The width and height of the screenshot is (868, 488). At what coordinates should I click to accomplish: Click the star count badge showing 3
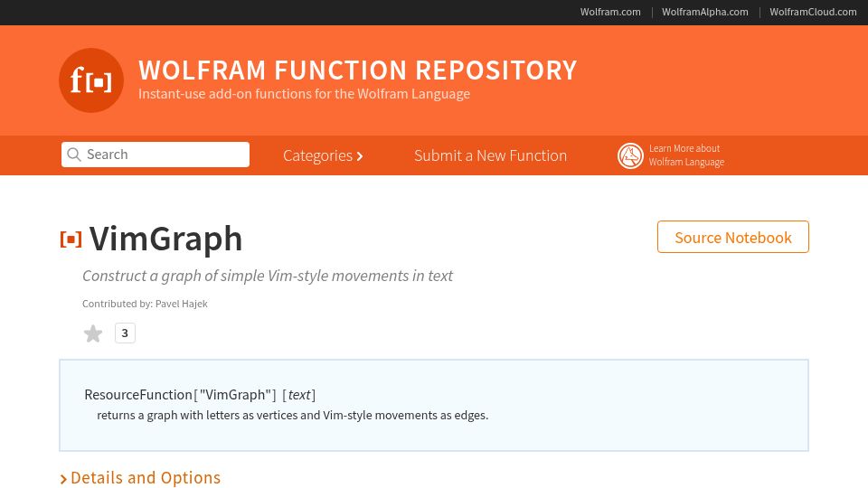[125, 333]
